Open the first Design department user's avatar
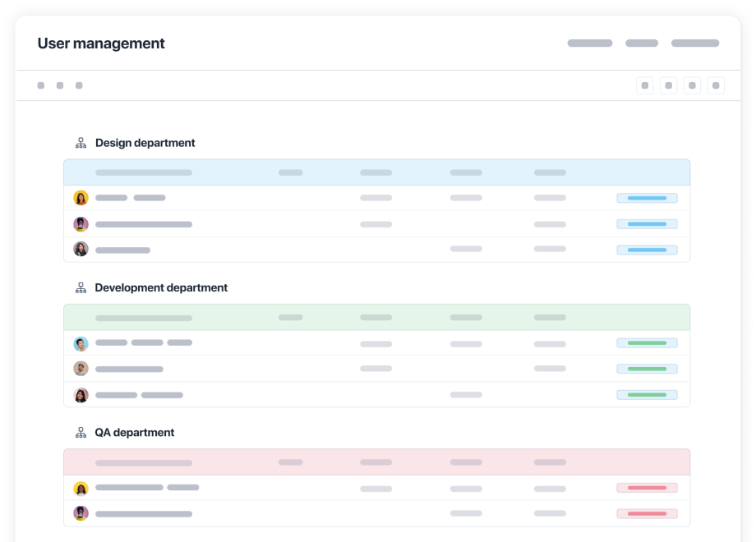 [81, 198]
